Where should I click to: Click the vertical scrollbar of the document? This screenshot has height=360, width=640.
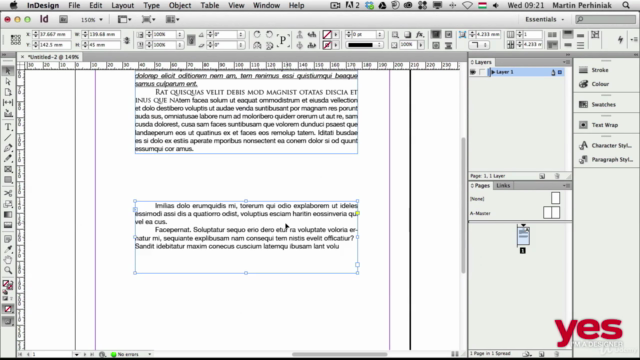click(x=463, y=205)
